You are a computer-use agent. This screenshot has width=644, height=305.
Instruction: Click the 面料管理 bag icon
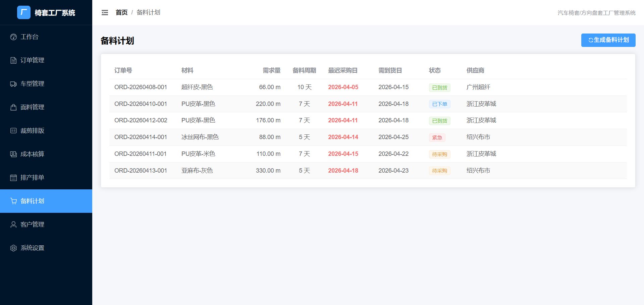[13, 107]
